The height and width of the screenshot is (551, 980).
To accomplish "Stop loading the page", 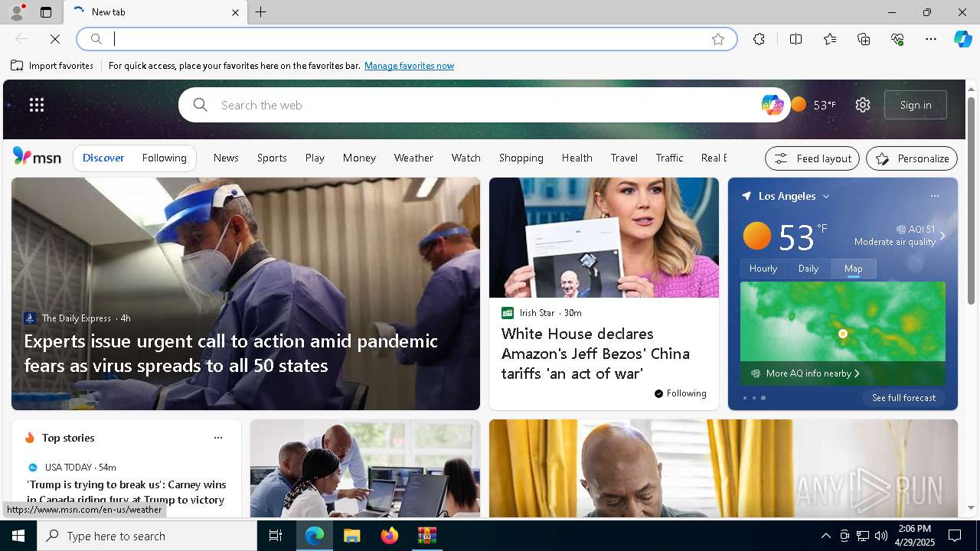I will pyautogui.click(x=55, y=39).
